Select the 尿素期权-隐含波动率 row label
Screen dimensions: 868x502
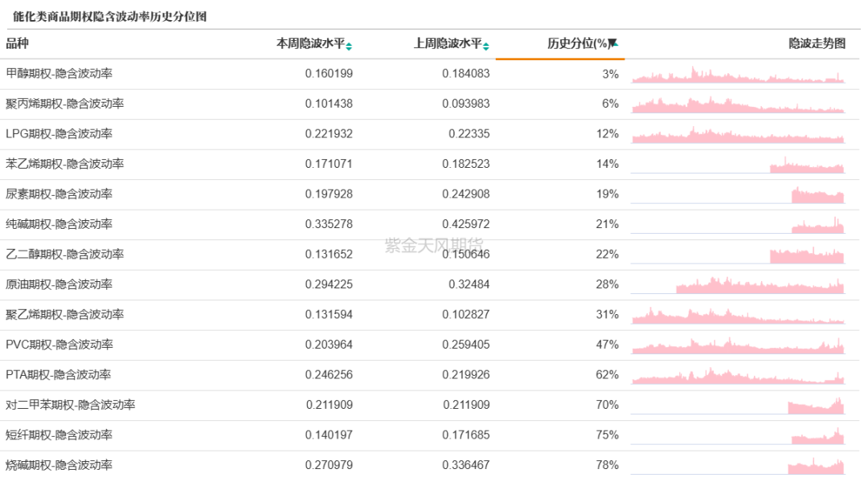[x=59, y=194]
